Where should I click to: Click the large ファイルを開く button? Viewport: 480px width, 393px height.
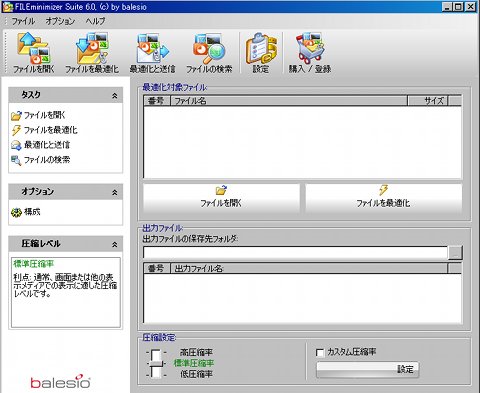[x=221, y=198]
